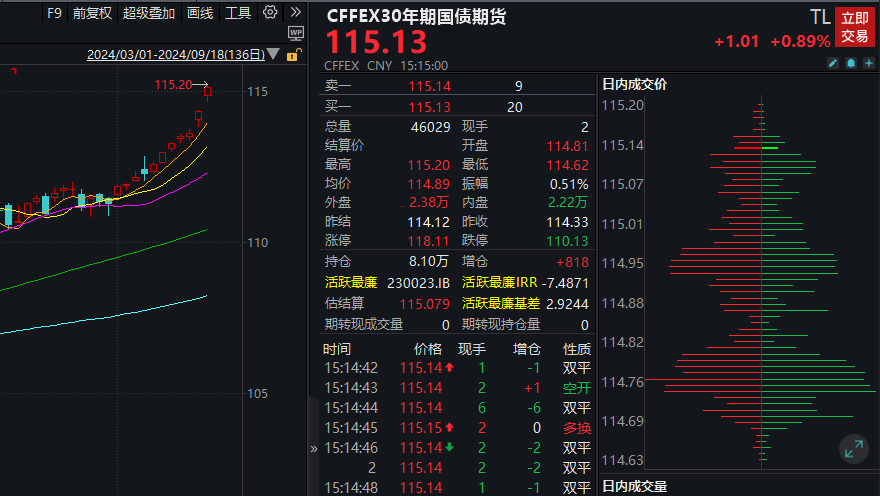Click the TL contract code
The height and width of the screenshot is (496, 880).
[x=820, y=17]
